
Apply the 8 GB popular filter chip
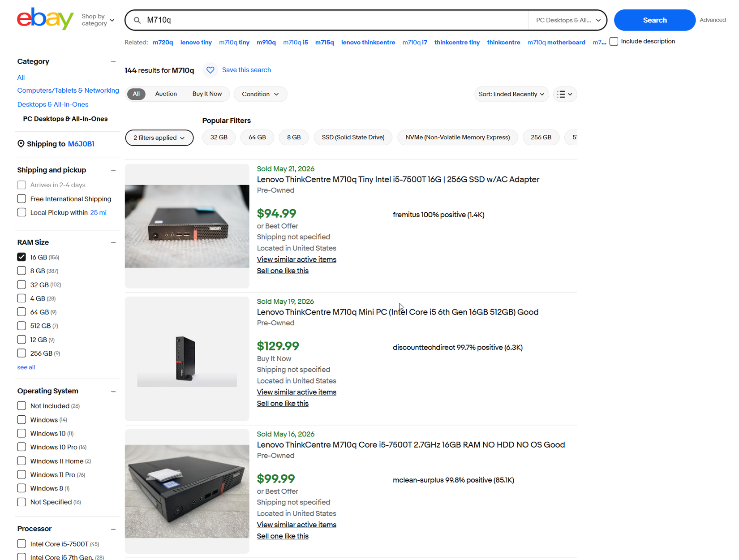click(x=294, y=138)
